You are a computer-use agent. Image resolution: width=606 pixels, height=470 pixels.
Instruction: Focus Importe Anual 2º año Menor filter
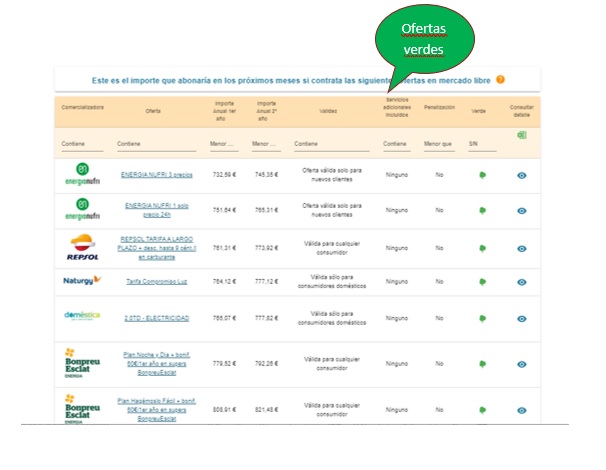click(266, 144)
